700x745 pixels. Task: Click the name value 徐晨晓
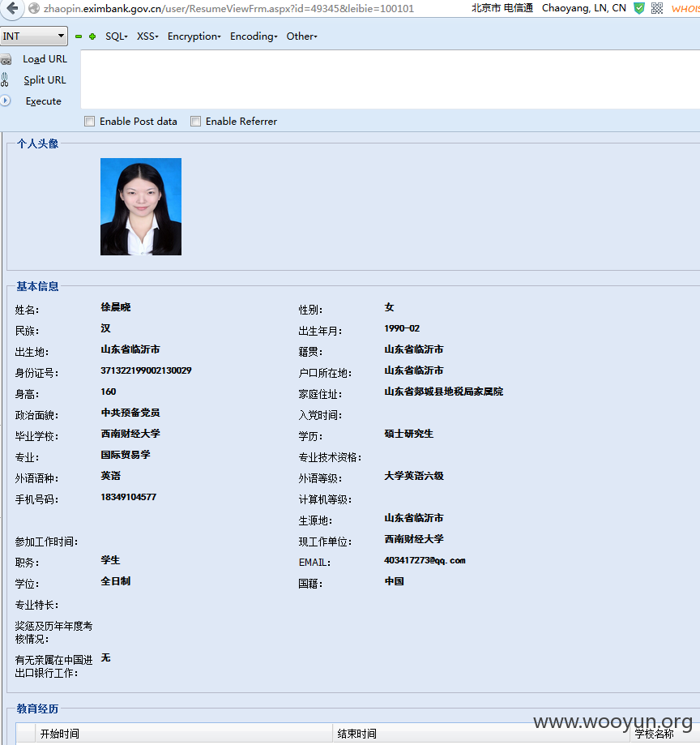point(115,307)
